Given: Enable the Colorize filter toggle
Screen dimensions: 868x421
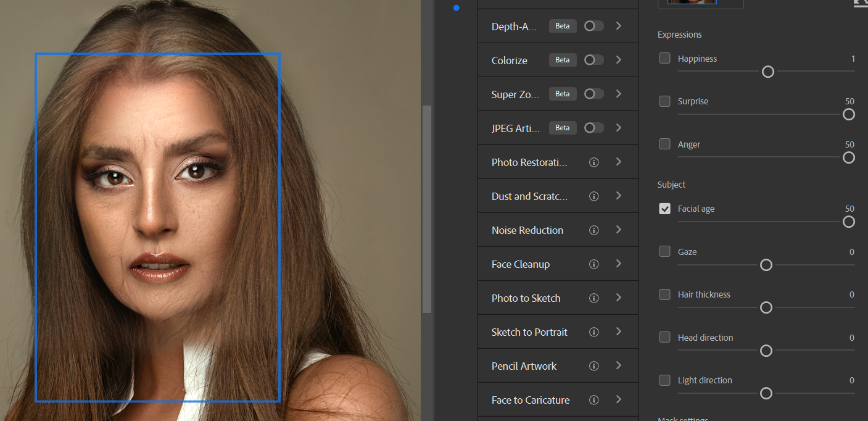Looking at the screenshot, I should click(593, 60).
